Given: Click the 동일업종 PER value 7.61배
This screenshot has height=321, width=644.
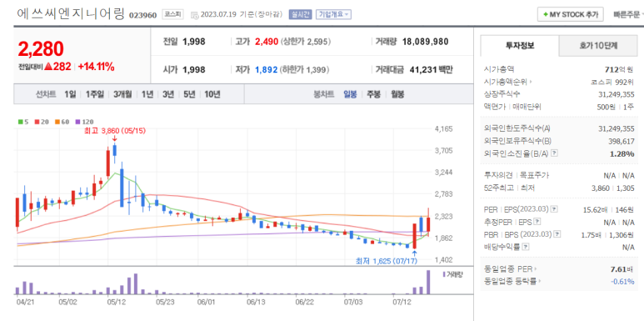Looking at the screenshot, I should (622, 269).
